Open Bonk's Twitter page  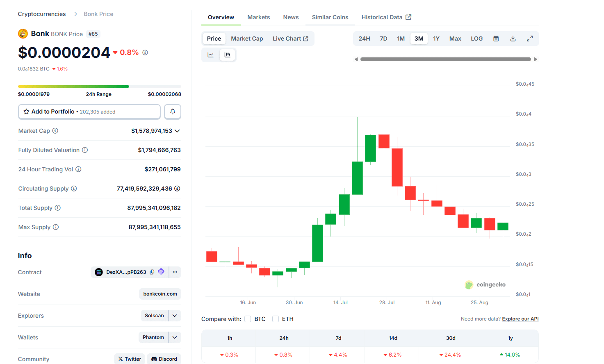[x=129, y=359]
